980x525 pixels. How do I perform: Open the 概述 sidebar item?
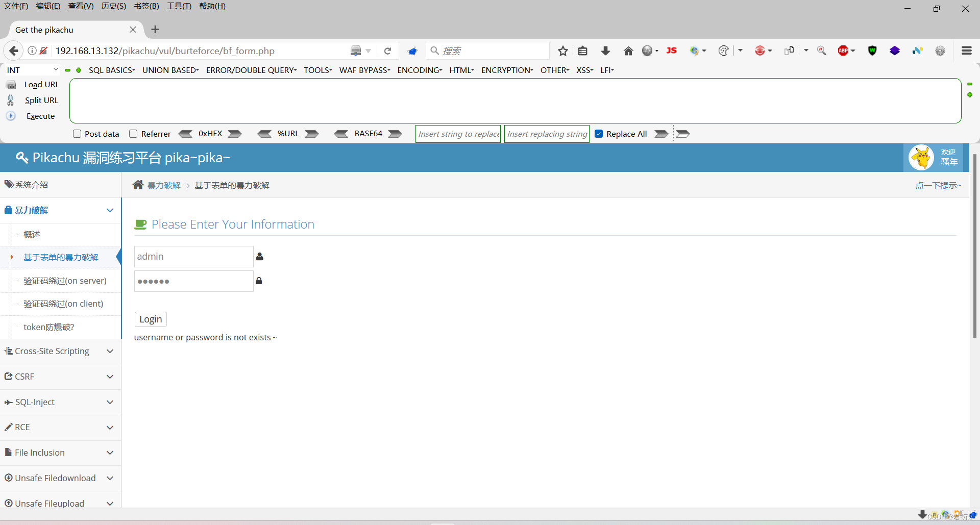pyautogui.click(x=32, y=234)
